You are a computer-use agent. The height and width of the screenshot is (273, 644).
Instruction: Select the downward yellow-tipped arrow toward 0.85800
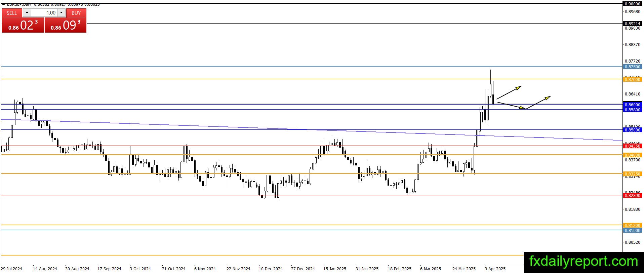[511, 105]
